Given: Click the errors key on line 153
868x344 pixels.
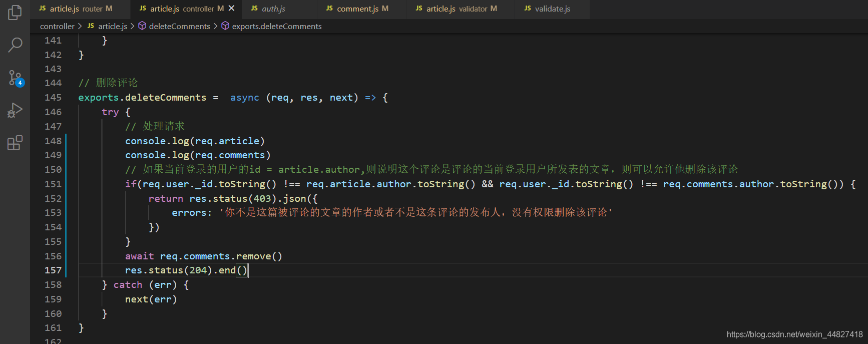Looking at the screenshot, I should [x=189, y=213].
